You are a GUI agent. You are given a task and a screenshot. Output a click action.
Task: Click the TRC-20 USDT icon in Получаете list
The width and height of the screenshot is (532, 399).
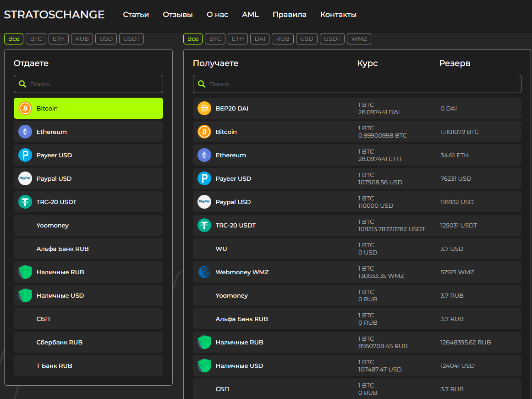tap(204, 225)
